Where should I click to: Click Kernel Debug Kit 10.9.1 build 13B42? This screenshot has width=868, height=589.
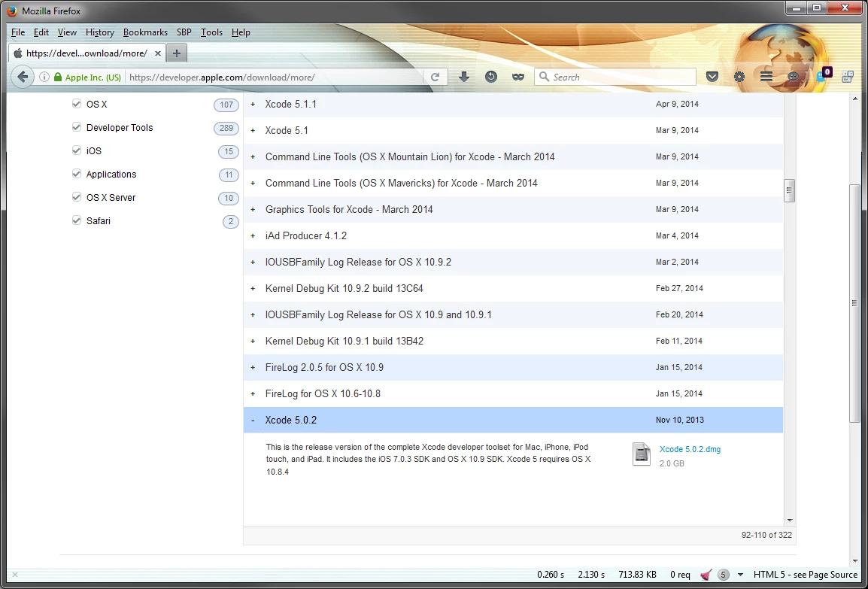[x=344, y=341]
